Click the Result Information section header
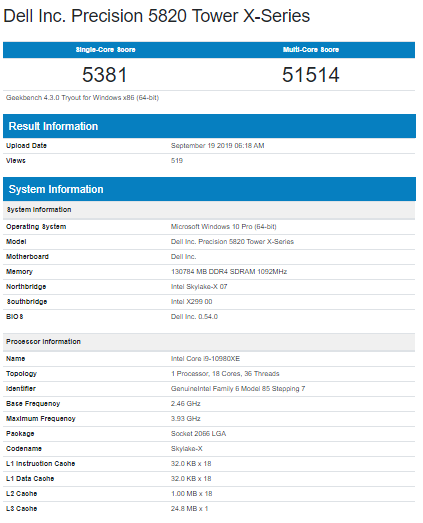The width and height of the screenshot is (423, 523). [x=209, y=126]
